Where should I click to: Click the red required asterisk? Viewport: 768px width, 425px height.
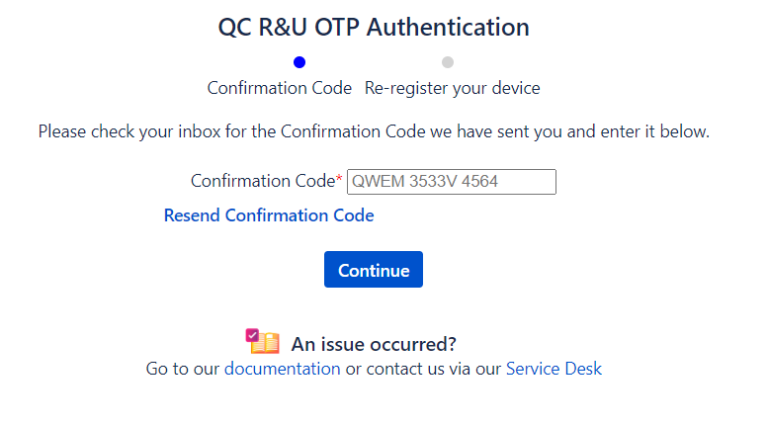[x=339, y=181]
